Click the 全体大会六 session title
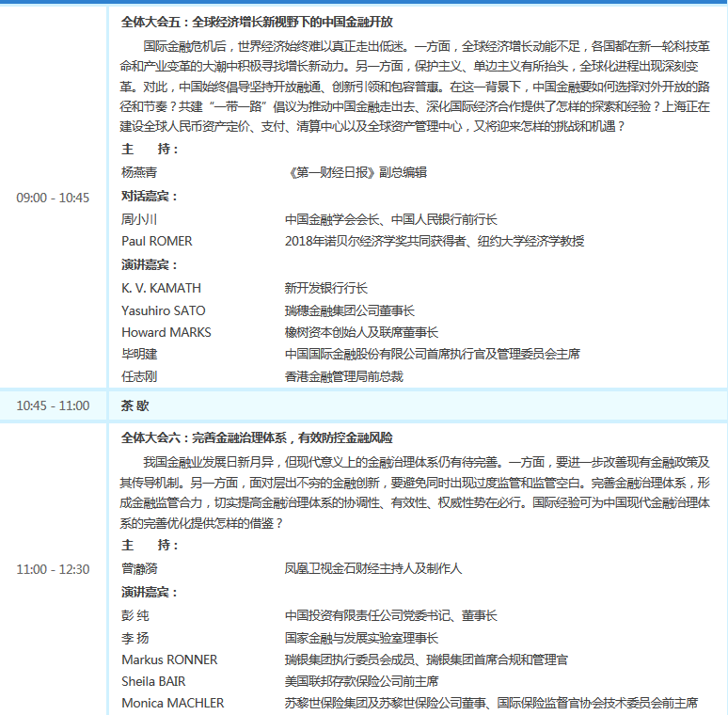728x715 pixels. click(257, 438)
